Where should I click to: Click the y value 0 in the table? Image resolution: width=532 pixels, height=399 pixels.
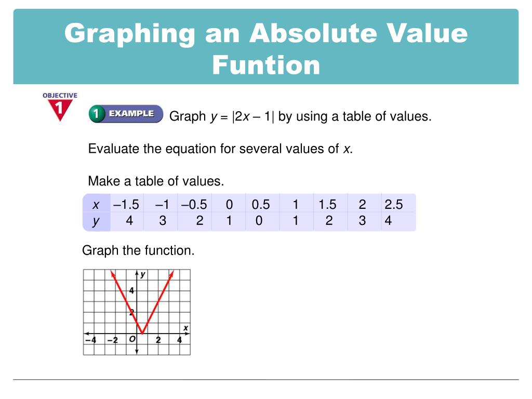259,221
